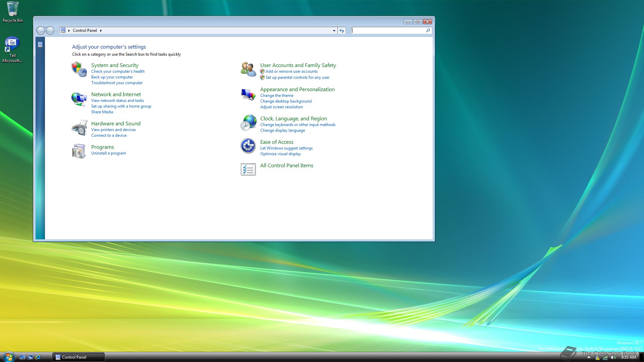The width and height of the screenshot is (644, 362).
Task: Open the All Control Panel Items checklist icon
Action: point(248,169)
